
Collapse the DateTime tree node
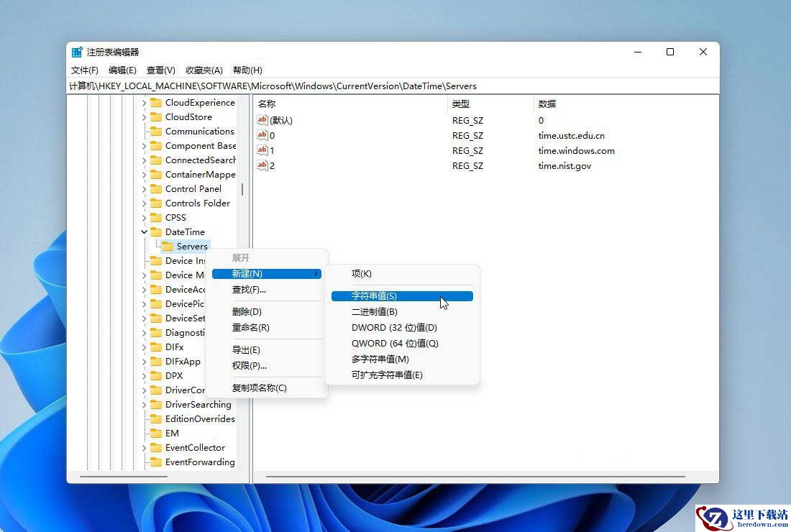[145, 232]
